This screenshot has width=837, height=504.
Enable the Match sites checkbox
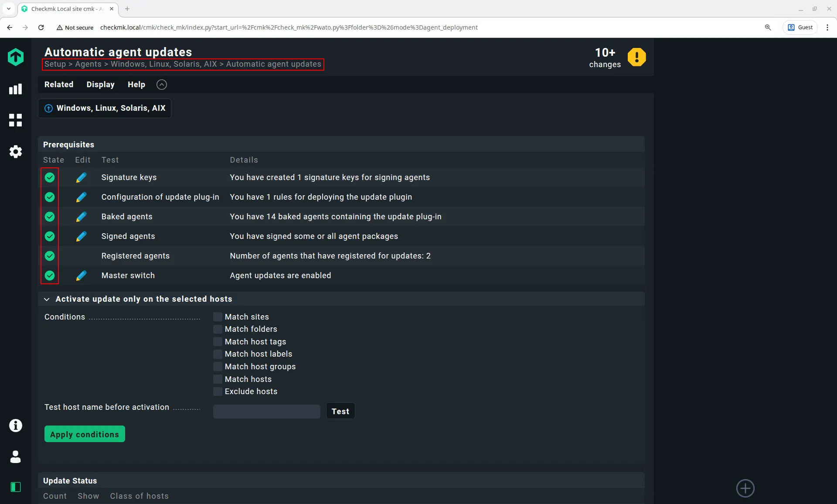(x=218, y=317)
